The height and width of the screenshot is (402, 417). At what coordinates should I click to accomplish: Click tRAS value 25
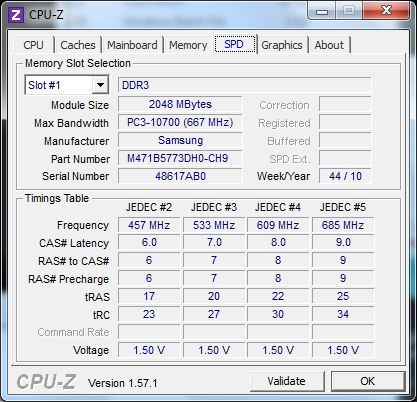343,296
